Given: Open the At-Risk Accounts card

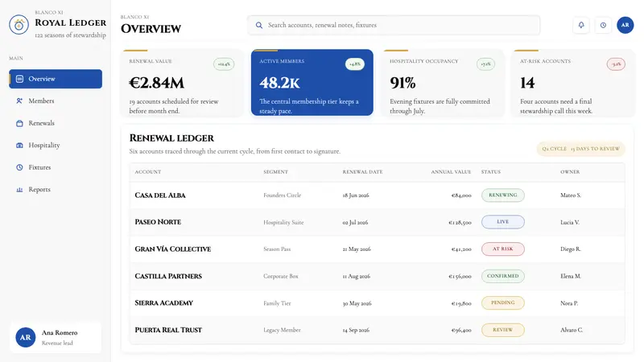Looking at the screenshot, I should [x=572, y=83].
